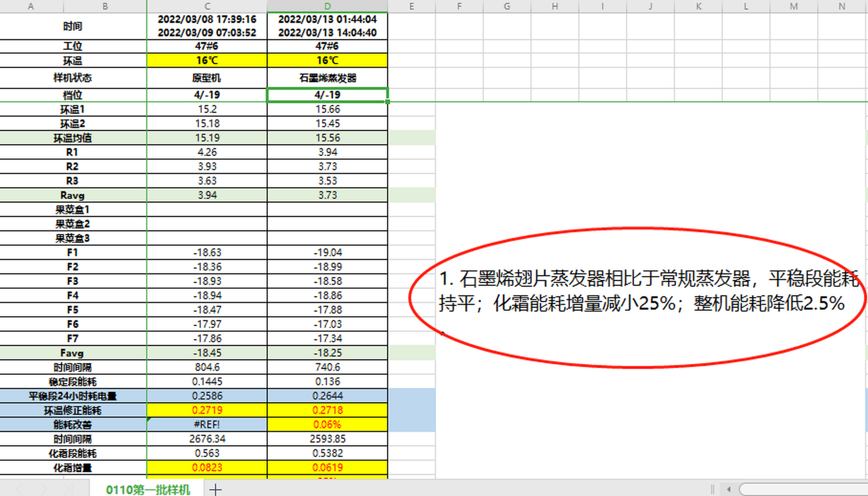
Task: Add a new sheet with the plus icon
Action: pos(215,489)
